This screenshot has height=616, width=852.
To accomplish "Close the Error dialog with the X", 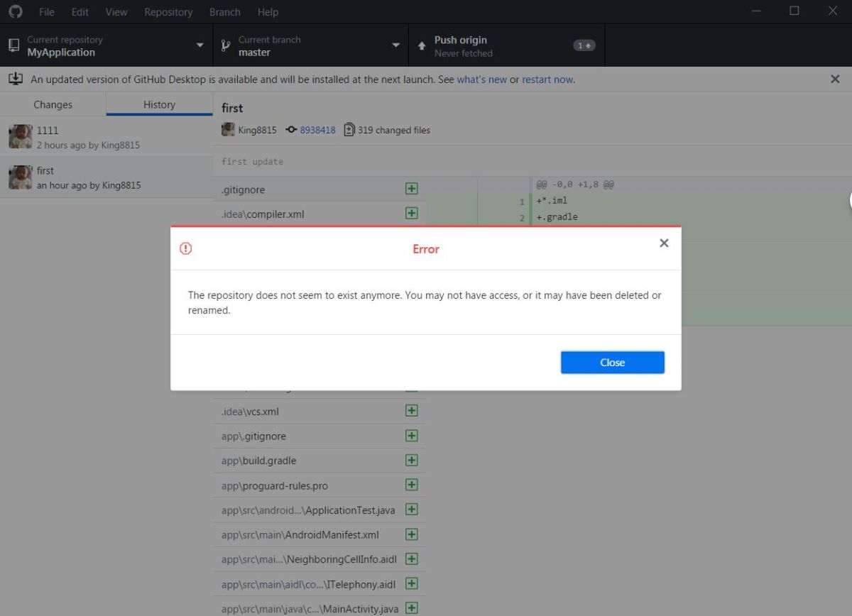I will click(664, 243).
